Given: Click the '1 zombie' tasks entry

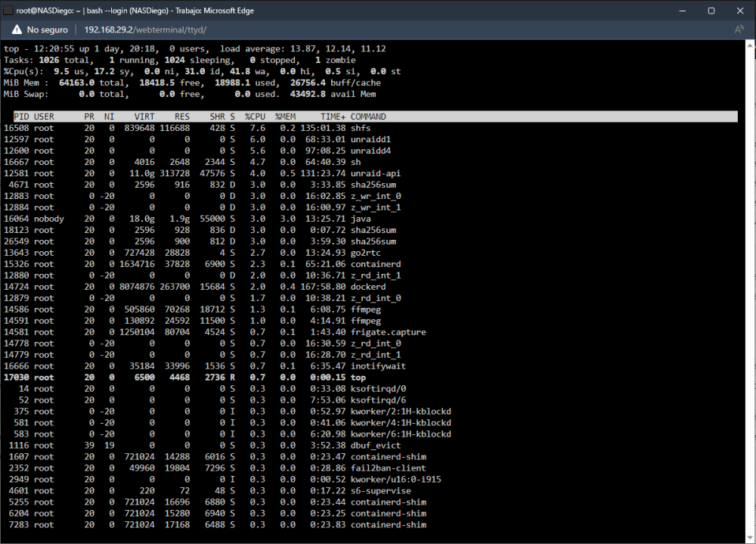Looking at the screenshot, I should tap(336, 61).
